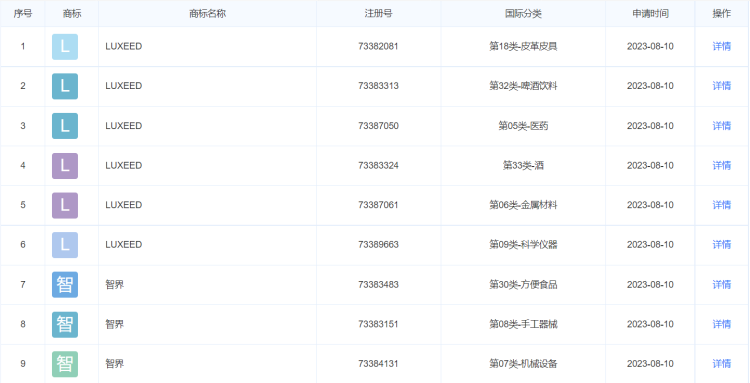Click the LUXEED name in row 3
Screen dimensions: 750x383
pyautogui.click(x=123, y=126)
